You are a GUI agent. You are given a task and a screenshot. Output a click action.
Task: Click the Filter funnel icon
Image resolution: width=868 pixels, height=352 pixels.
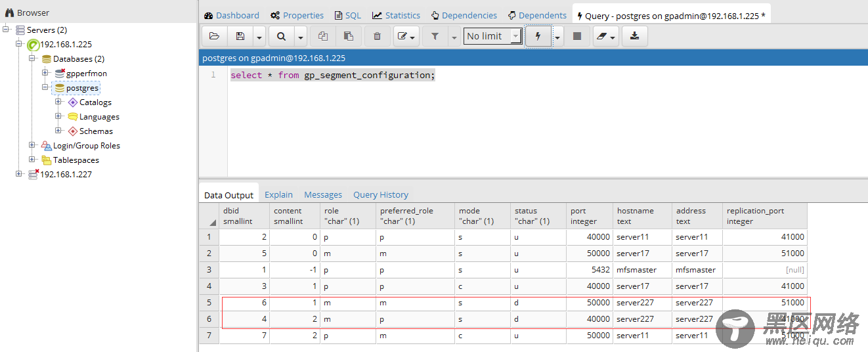(435, 36)
